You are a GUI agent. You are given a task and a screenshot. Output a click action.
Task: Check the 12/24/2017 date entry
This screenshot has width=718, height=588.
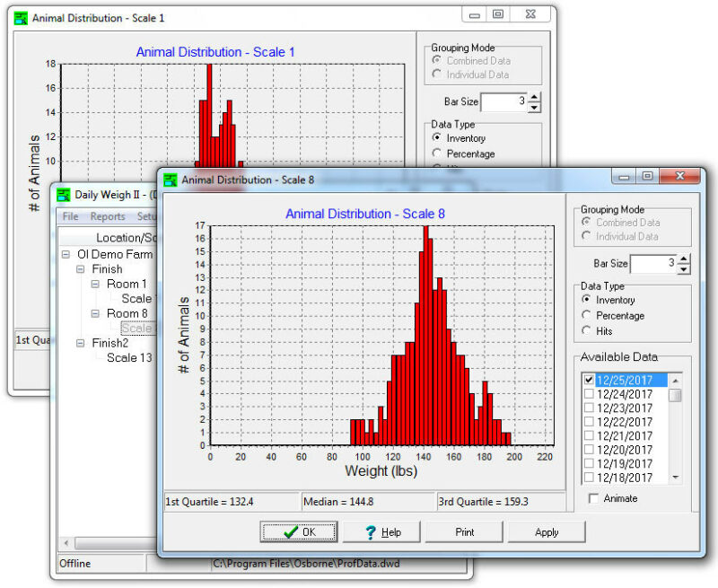click(x=587, y=393)
